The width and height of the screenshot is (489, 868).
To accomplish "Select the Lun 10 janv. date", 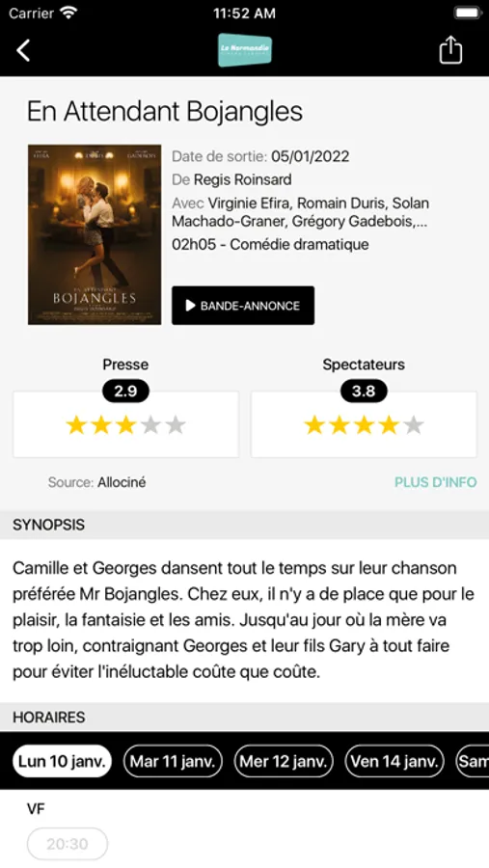I will (x=62, y=761).
